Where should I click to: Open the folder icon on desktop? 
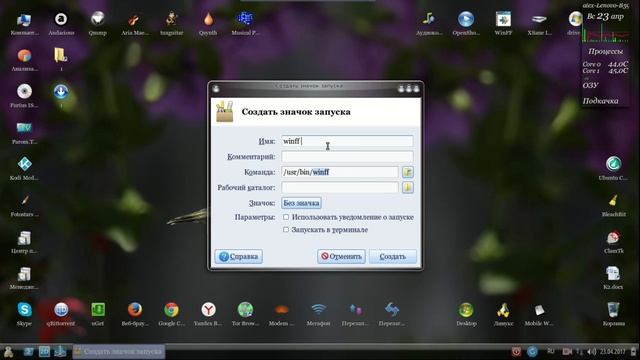point(61,59)
